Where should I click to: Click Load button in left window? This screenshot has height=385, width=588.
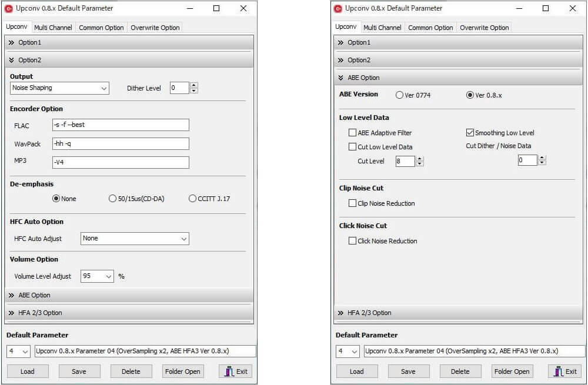click(28, 371)
